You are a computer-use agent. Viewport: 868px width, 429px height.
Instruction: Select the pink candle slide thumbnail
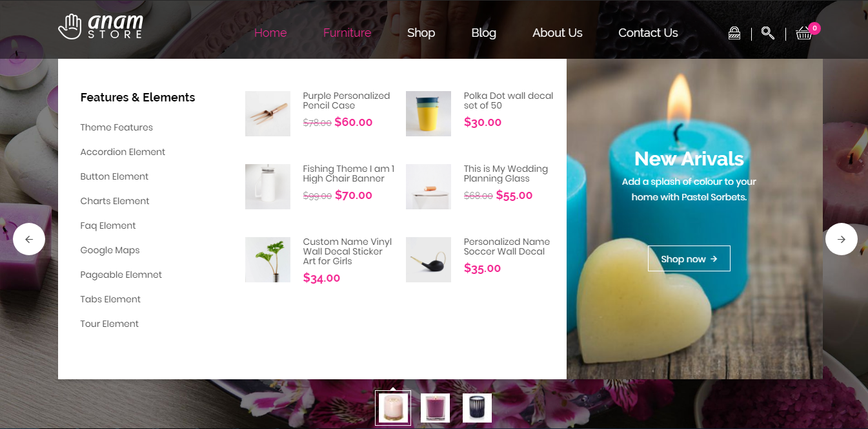(x=393, y=408)
